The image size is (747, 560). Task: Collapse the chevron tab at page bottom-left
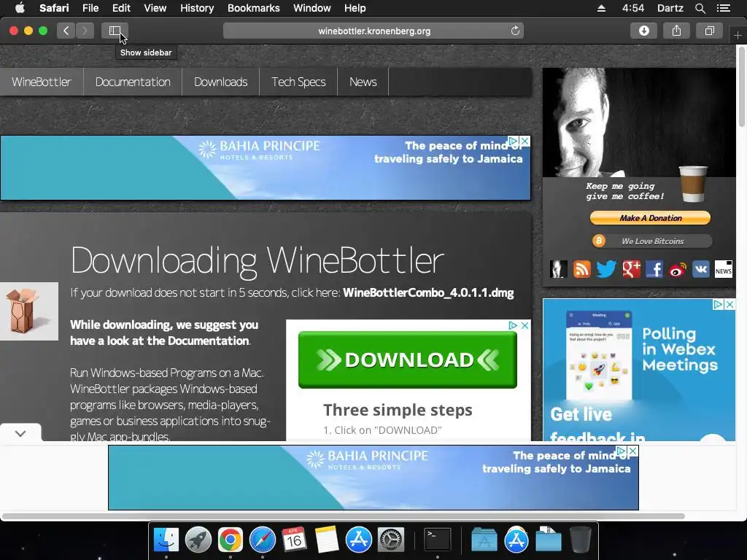20,433
